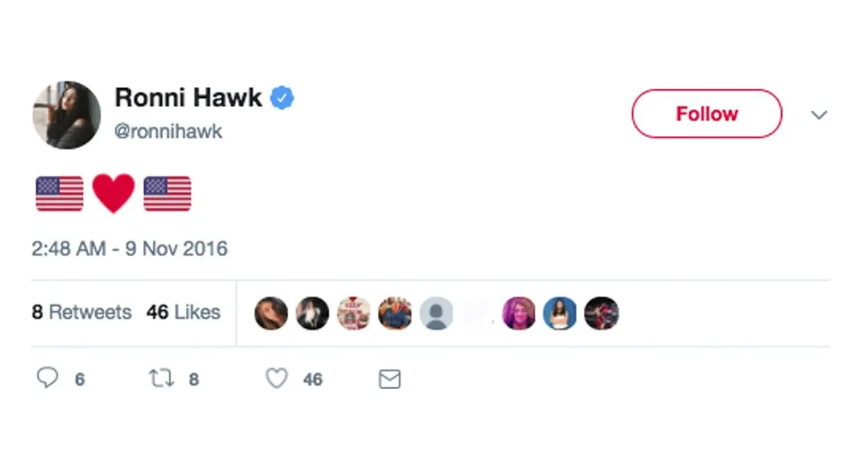Open the tweet options chevron menu
The height and width of the screenshot is (469, 868).
click(820, 115)
